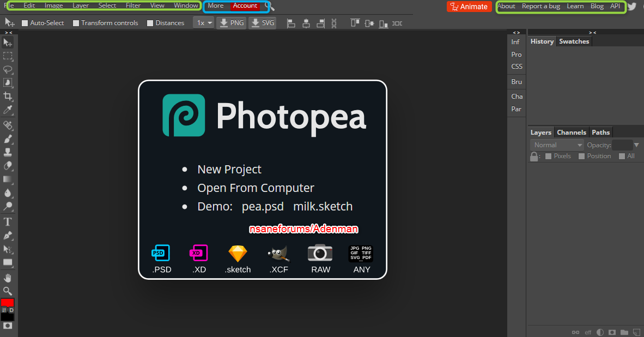644x337 pixels.
Task: Expand the narrow side panel <> arrows
Action: 517,33
